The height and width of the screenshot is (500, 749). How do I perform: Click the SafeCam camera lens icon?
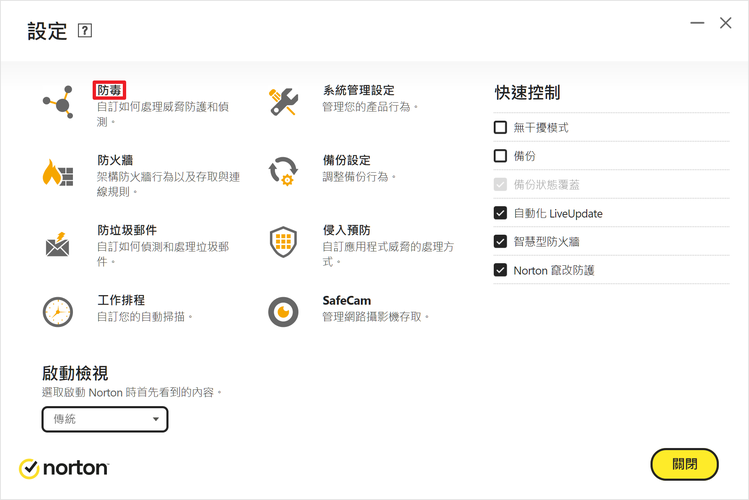(x=283, y=312)
